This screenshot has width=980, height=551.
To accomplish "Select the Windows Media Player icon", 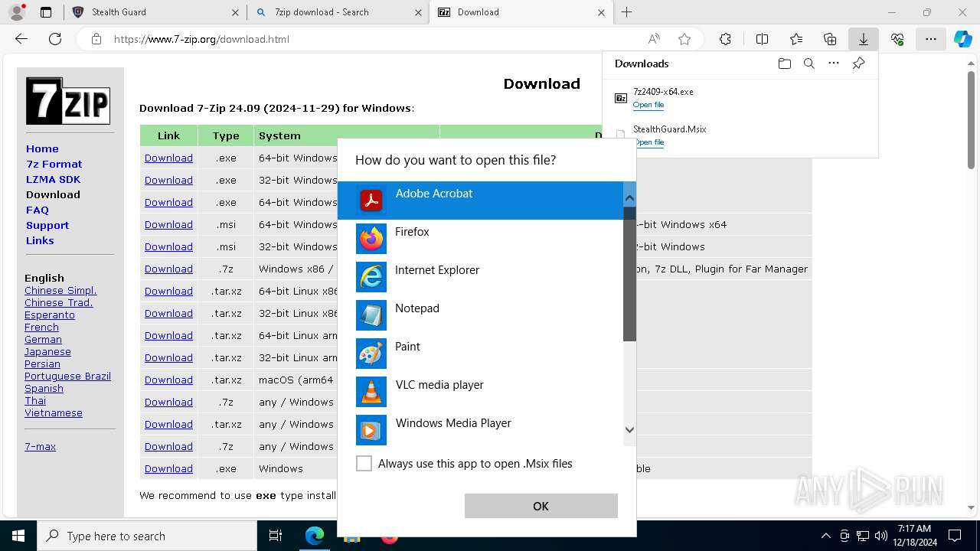I will tap(371, 430).
